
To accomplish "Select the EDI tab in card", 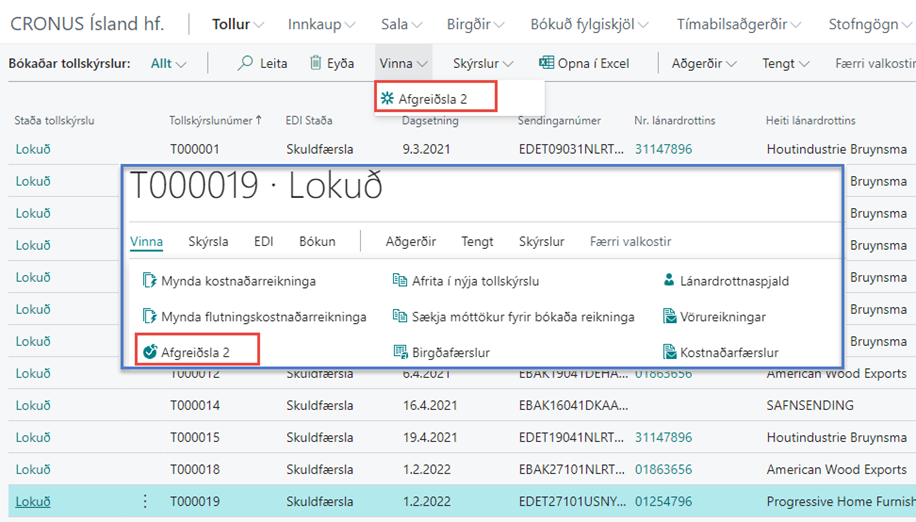I will tap(263, 241).
